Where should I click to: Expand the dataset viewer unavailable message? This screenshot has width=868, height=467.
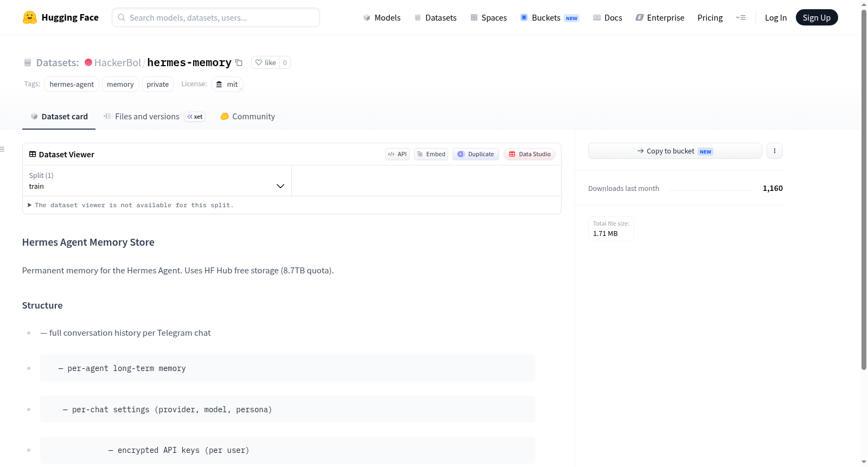point(131,205)
